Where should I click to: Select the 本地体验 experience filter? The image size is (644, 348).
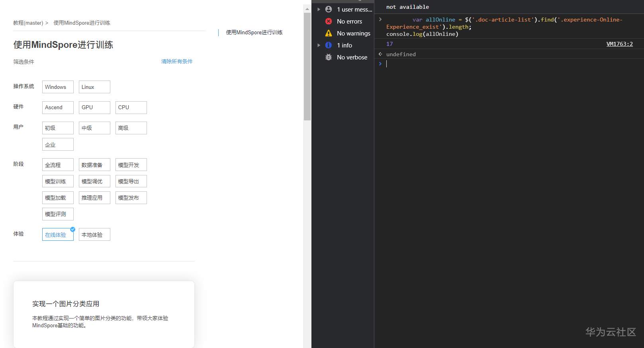click(x=94, y=234)
